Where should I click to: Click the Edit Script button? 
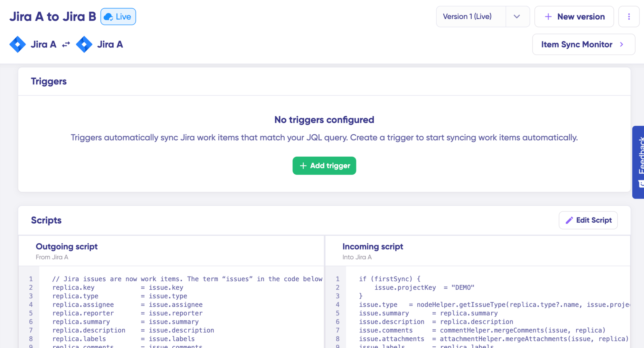click(588, 220)
